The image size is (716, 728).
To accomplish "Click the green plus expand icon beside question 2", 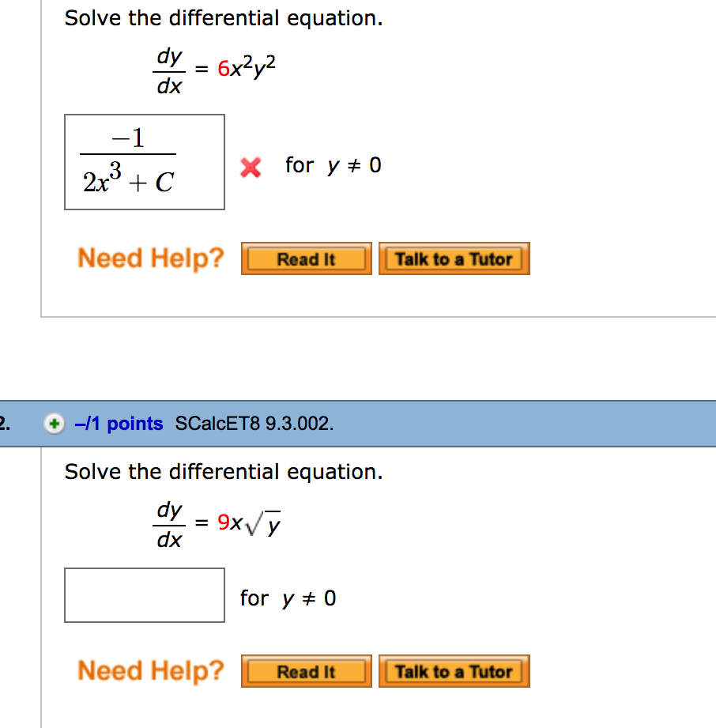I will click(53, 424).
